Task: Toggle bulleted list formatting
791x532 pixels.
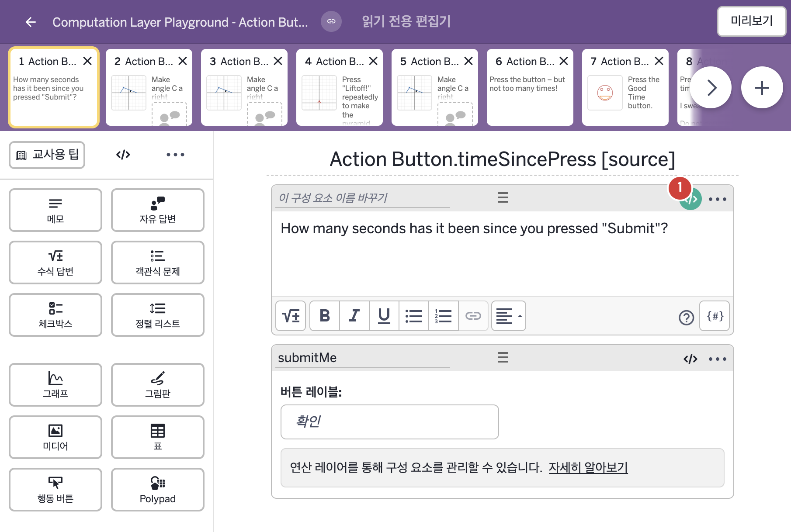Action: pos(414,316)
